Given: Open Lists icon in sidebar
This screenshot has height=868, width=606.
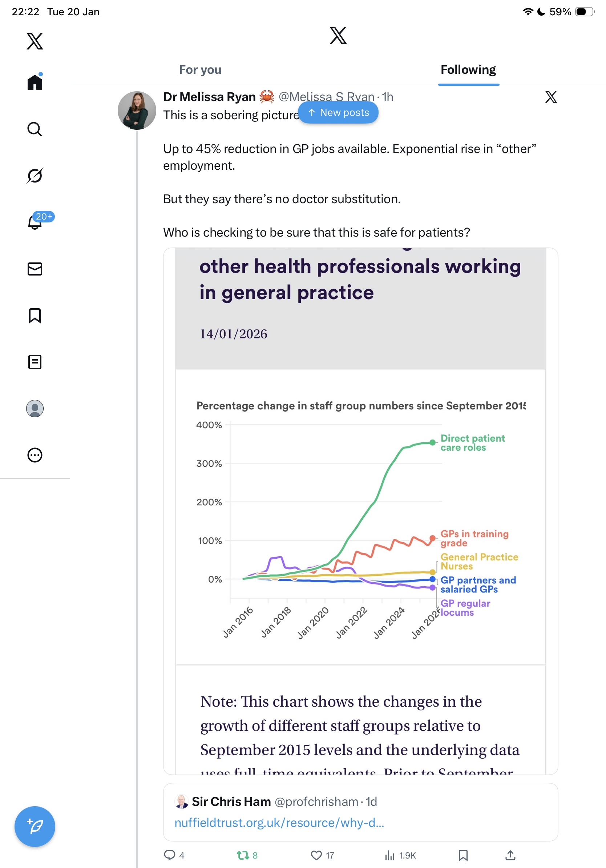Looking at the screenshot, I should [x=35, y=362].
